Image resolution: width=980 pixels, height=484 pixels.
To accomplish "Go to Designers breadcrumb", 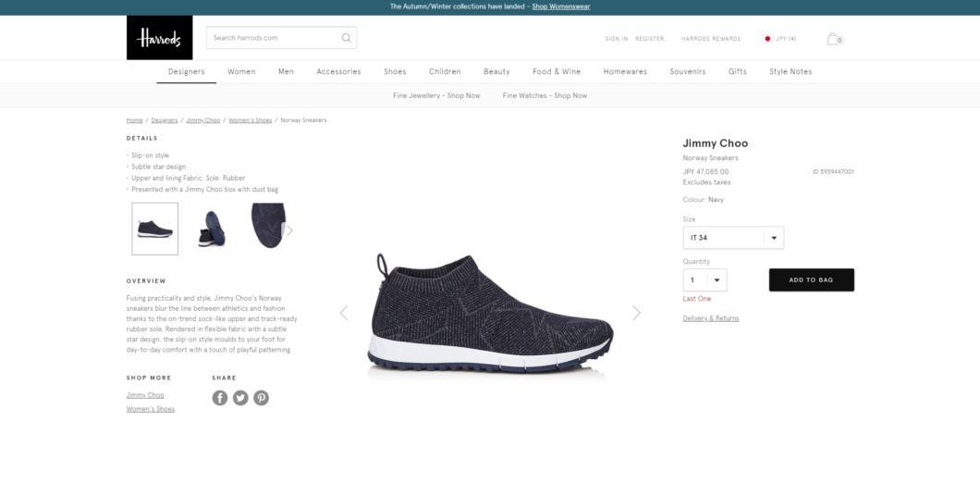I will 165,120.
